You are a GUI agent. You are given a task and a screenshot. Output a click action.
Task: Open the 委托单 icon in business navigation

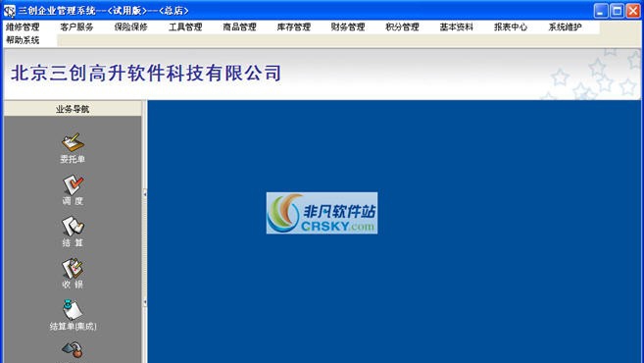click(x=73, y=142)
